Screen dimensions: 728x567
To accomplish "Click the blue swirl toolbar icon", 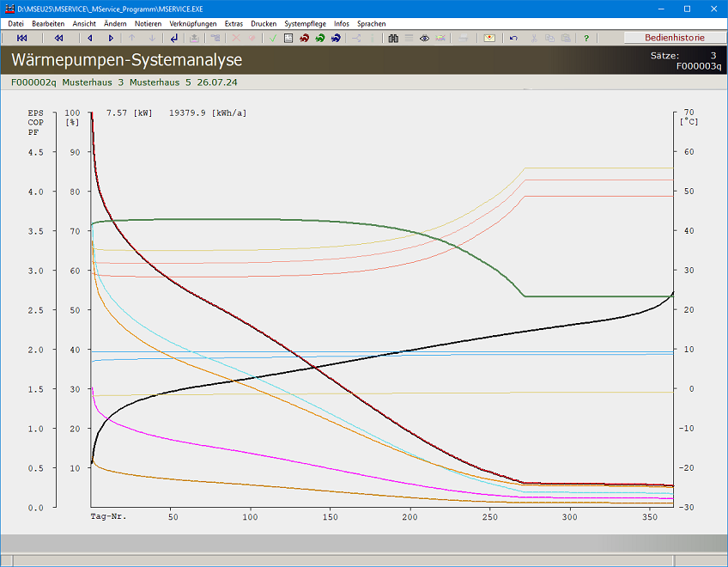I will pyautogui.click(x=336, y=39).
